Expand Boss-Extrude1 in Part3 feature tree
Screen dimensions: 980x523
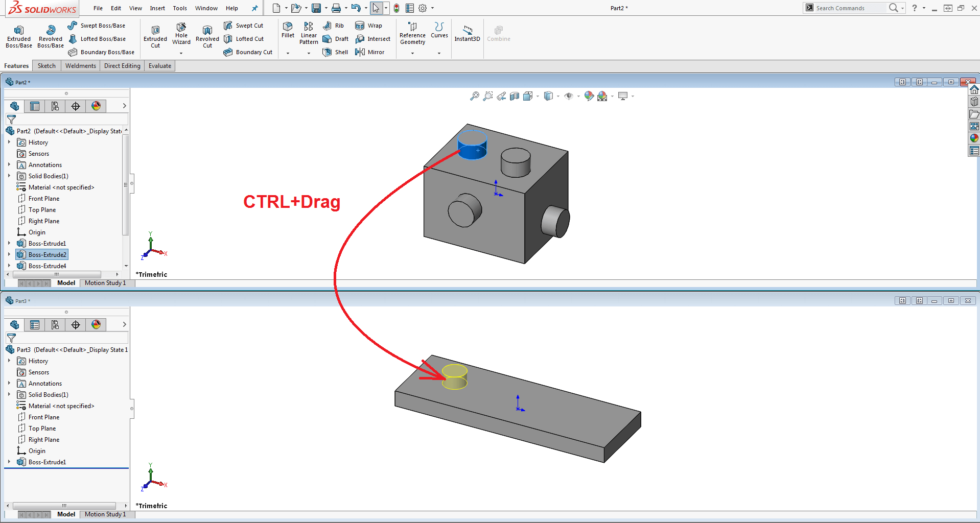[x=9, y=462]
